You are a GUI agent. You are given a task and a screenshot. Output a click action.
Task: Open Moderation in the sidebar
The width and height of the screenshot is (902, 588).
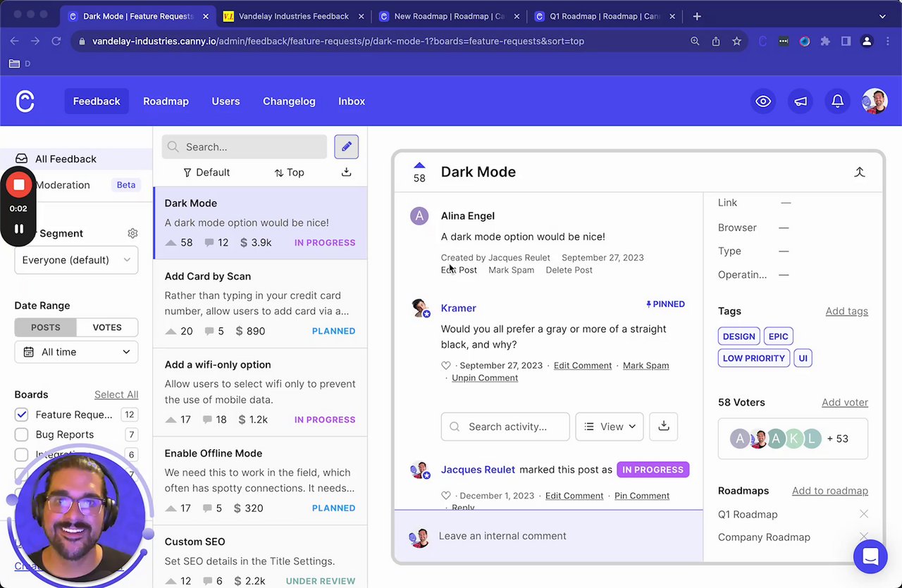(x=63, y=185)
